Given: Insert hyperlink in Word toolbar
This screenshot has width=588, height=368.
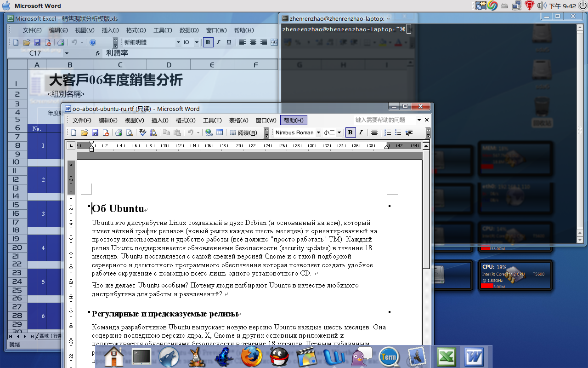Looking at the screenshot, I should (x=209, y=132).
